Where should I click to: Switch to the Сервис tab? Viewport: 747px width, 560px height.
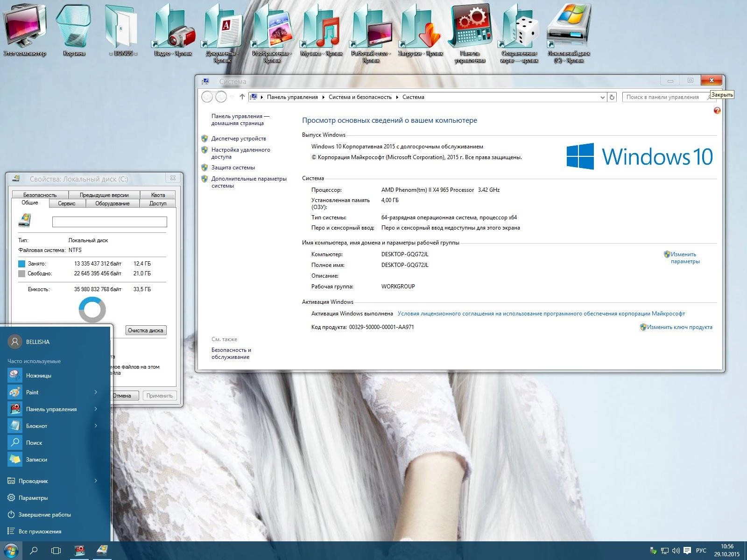pyautogui.click(x=67, y=203)
